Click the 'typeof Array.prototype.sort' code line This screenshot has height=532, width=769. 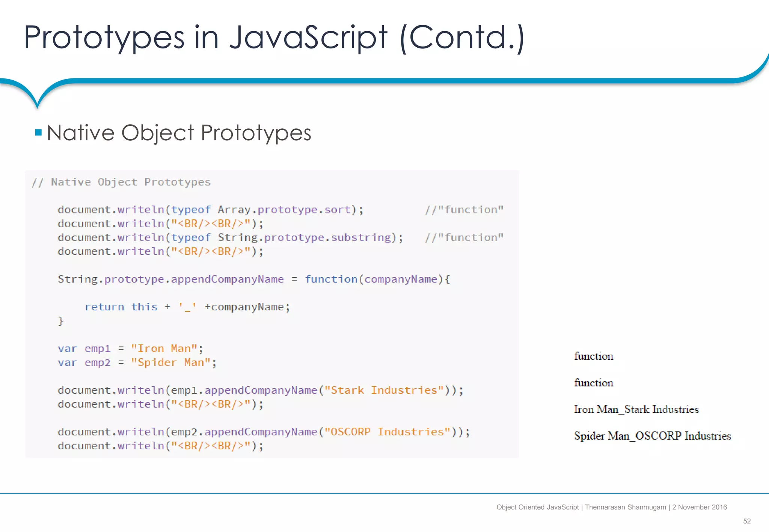[211, 210]
